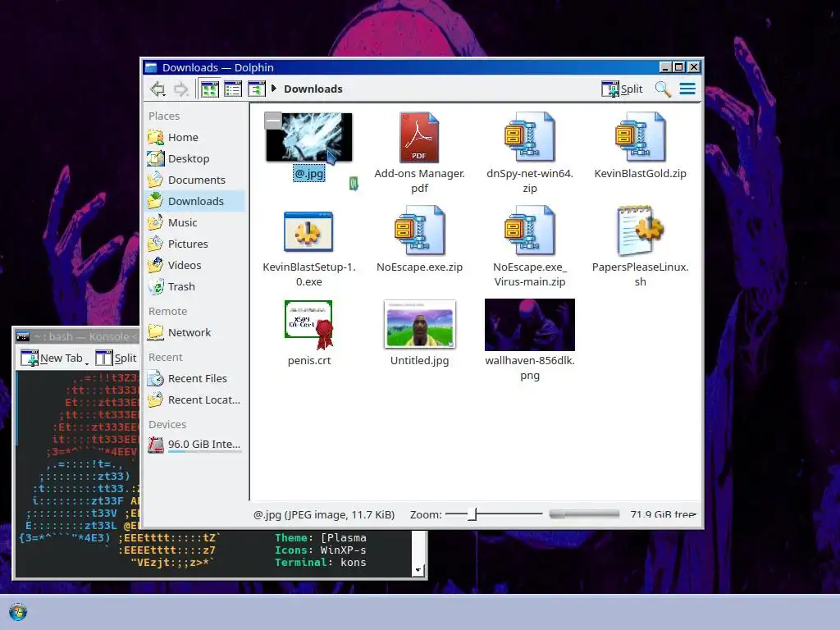Click the Dolphin window title bar icon
Image resolution: width=840 pixels, height=630 pixels.
151,67
